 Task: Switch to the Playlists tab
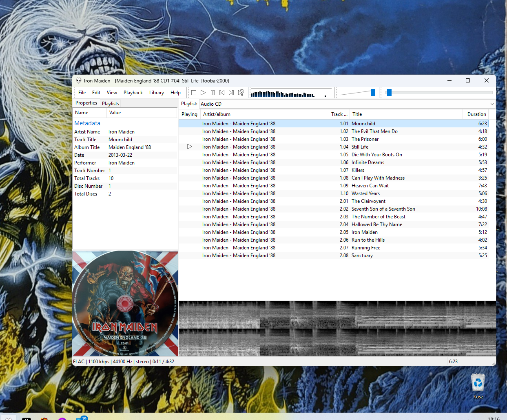pos(111,104)
